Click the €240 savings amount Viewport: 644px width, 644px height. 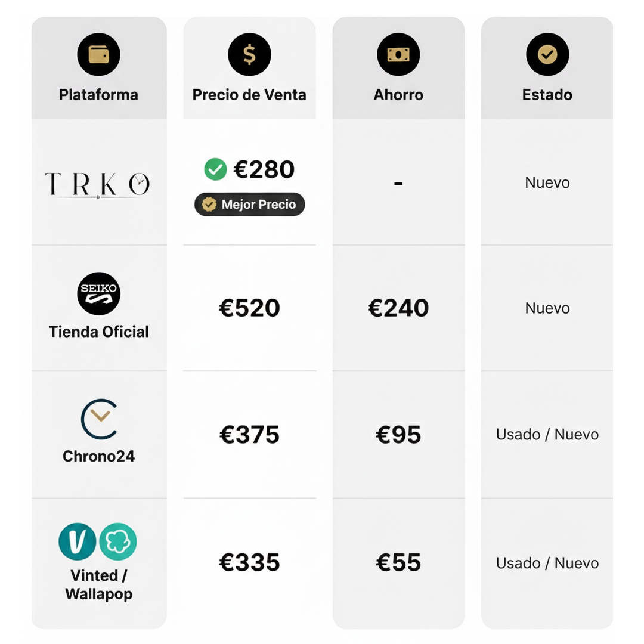[x=398, y=308]
